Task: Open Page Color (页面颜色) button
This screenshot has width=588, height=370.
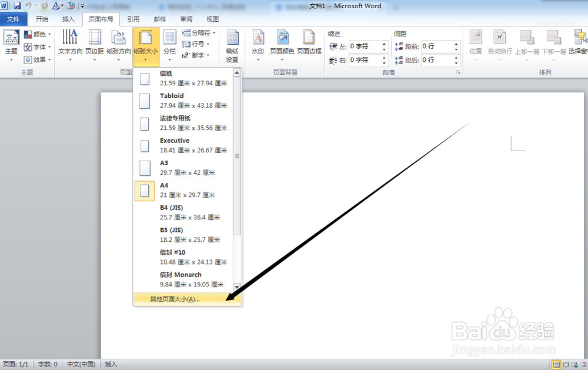Action: coord(282,46)
